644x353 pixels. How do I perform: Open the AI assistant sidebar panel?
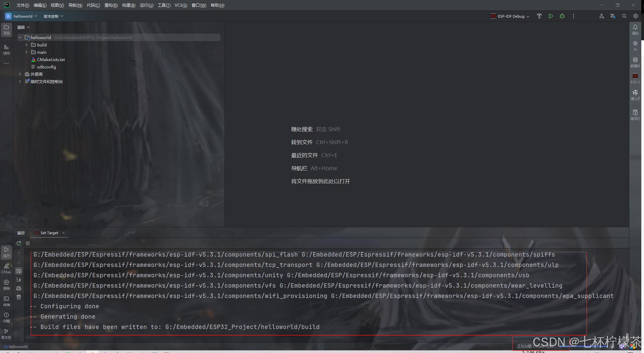(x=635, y=46)
